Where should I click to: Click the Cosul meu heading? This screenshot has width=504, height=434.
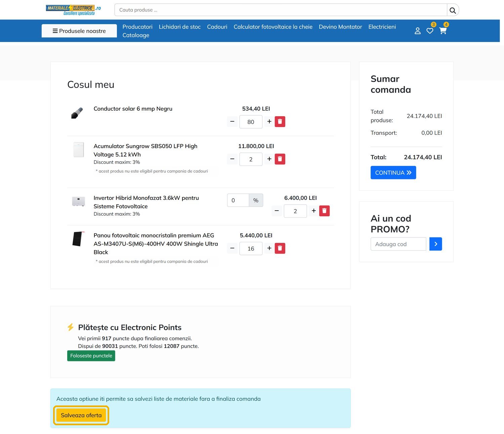tap(91, 85)
